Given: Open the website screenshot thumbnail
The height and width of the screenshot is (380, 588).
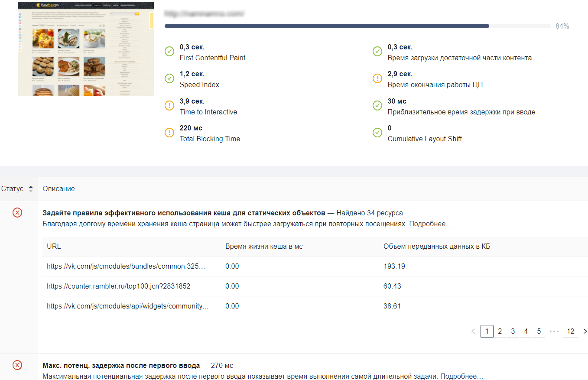Looking at the screenshot, I should point(86,49).
